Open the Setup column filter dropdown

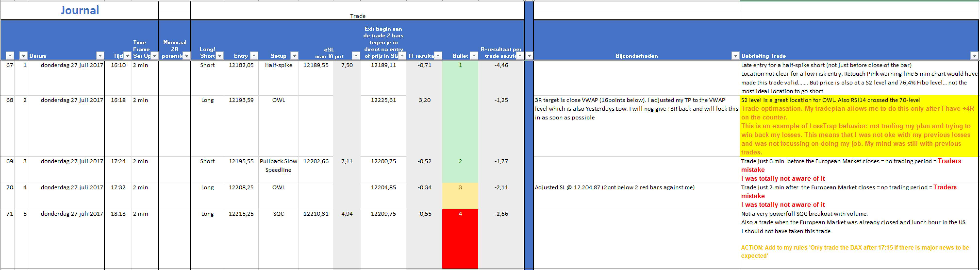click(x=294, y=56)
